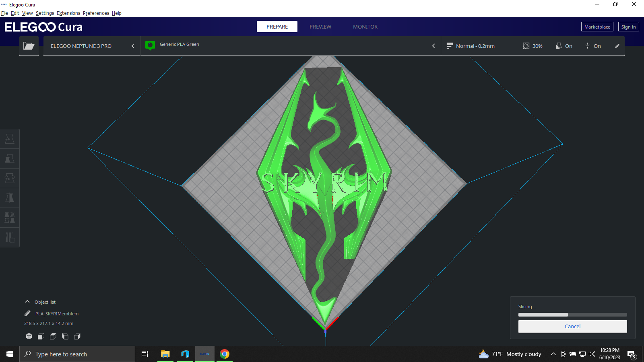Switch to MONITOR stage

[x=365, y=27]
